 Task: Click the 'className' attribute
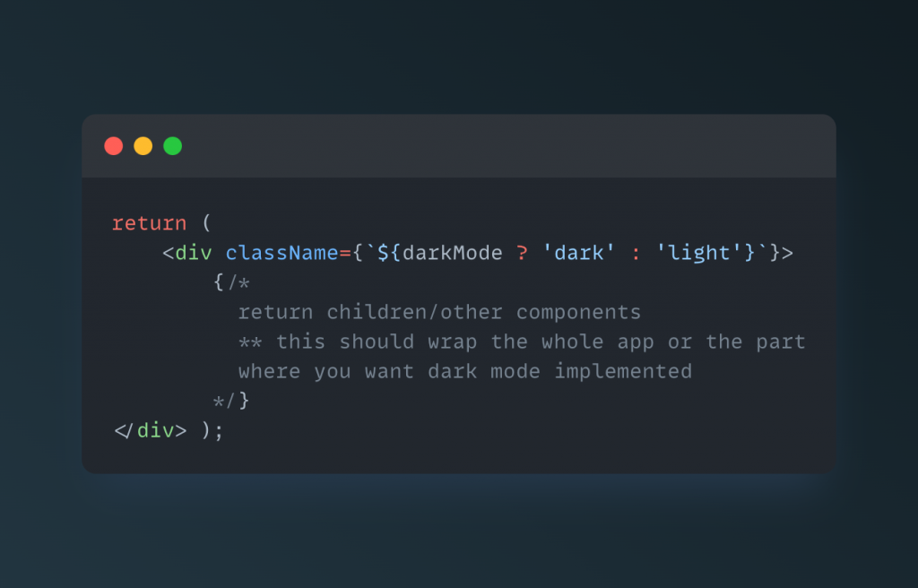(282, 253)
